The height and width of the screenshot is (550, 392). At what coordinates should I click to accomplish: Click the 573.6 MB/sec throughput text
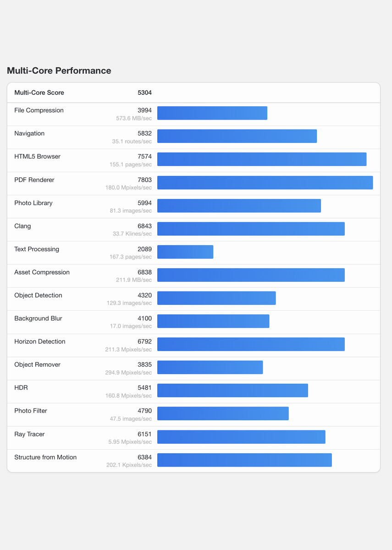[x=134, y=118]
